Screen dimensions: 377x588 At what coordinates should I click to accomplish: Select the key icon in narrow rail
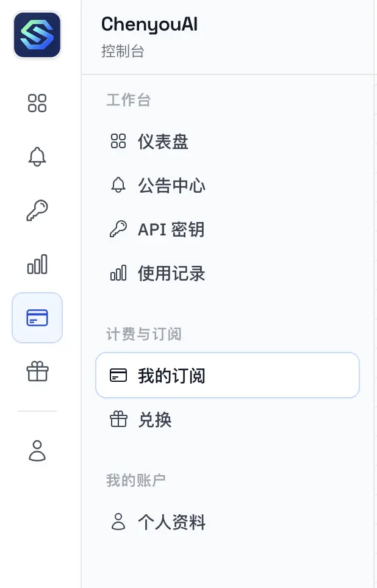pyautogui.click(x=37, y=210)
